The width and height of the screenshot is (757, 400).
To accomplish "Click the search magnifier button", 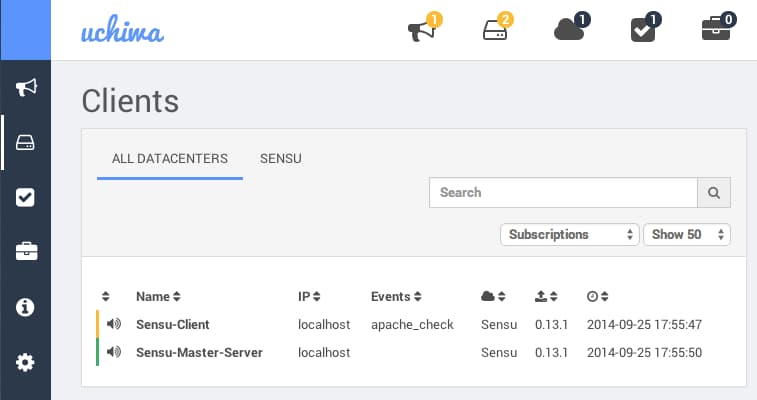I will pyautogui.click(x=714, y=193).
